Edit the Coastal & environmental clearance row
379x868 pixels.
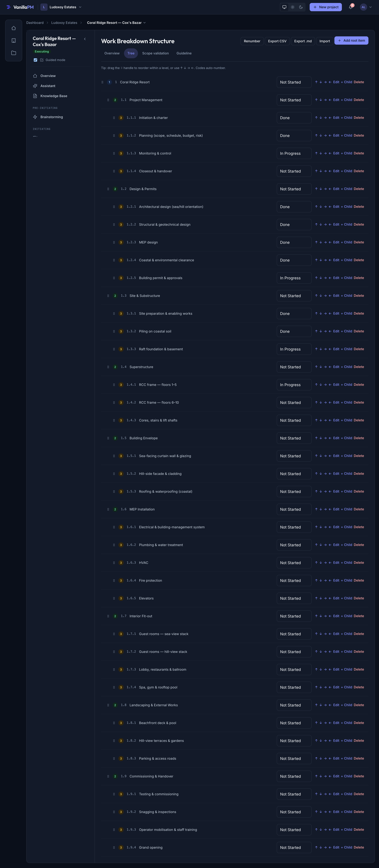pyautogui.click(x=336, y=260)
